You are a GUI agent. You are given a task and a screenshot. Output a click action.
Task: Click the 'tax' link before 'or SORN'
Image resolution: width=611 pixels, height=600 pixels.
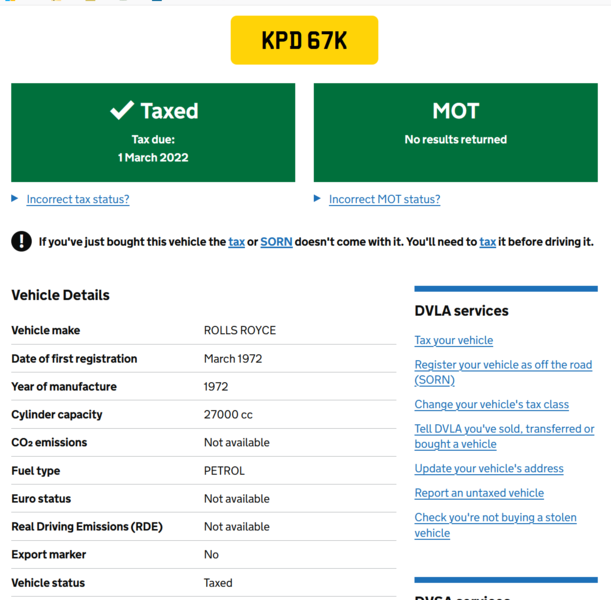237,242
